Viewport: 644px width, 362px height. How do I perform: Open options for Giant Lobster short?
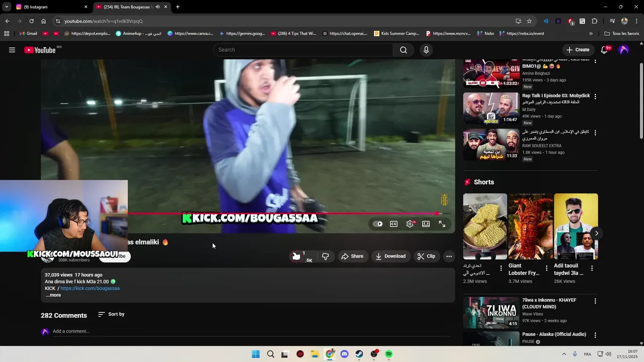(x=546, y=268)
